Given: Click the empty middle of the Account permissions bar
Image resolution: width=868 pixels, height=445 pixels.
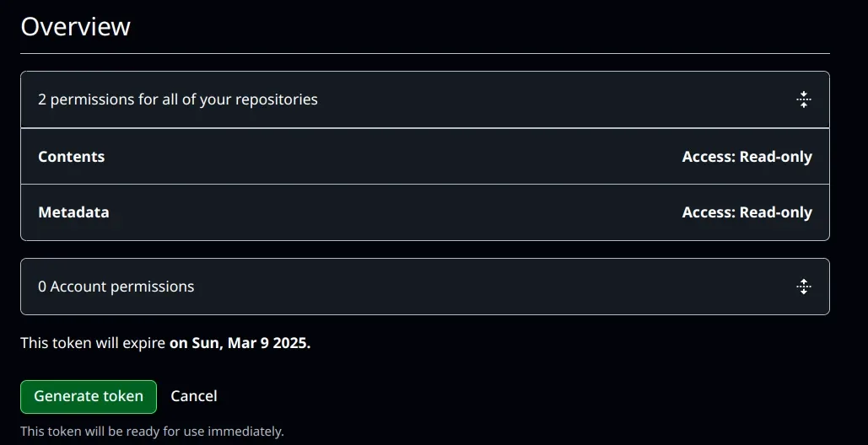Looking at the screenshot, I should (x=489, y=287).
